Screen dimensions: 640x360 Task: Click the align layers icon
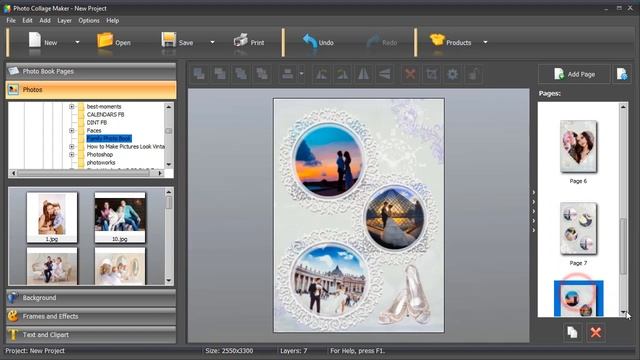click(x=287, y=74)
